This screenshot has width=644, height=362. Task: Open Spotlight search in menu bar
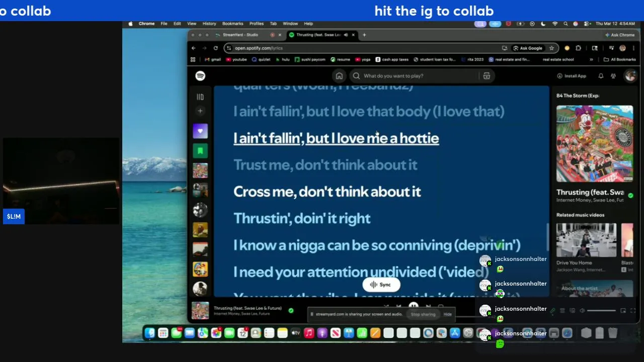[x=566, y=24]
